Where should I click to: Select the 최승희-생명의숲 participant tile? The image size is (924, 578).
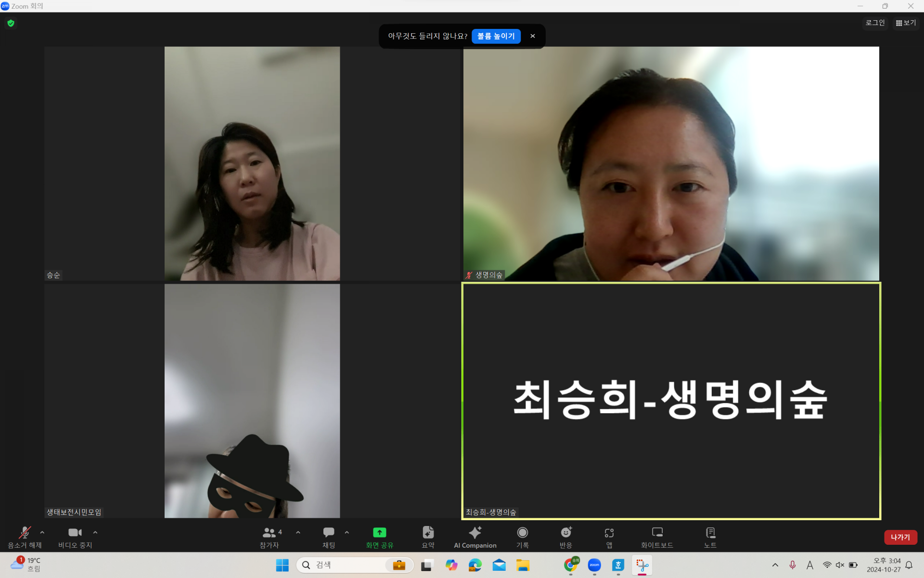coord(671,401)
